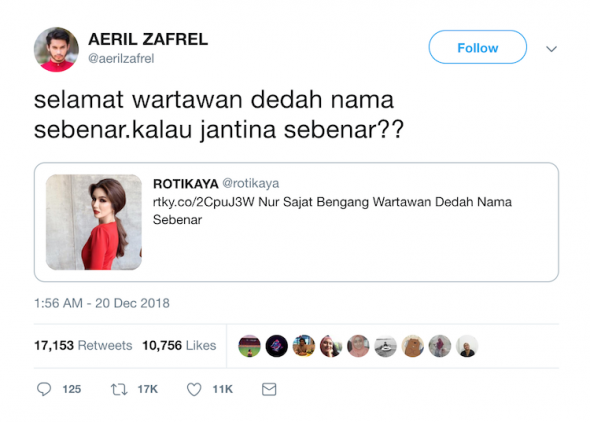Open the @rotikaya handle link
This screenshot has height=422, width=590.
(251, 184)
